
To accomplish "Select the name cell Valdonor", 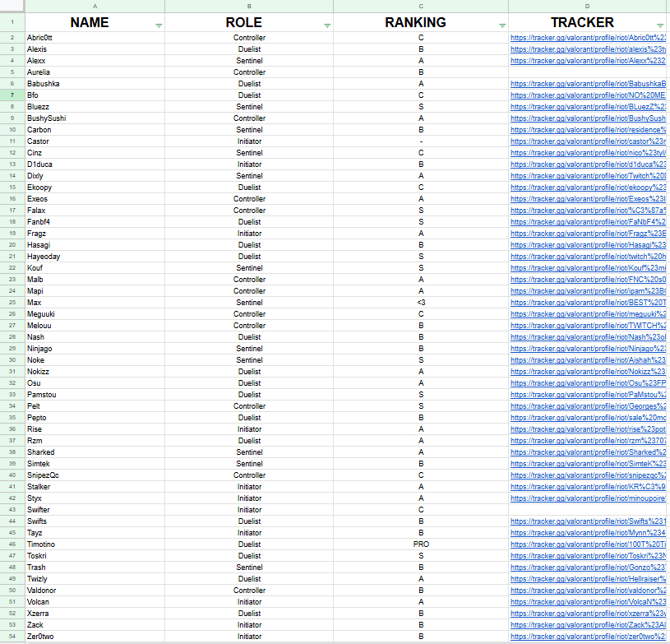I will 95,591.
